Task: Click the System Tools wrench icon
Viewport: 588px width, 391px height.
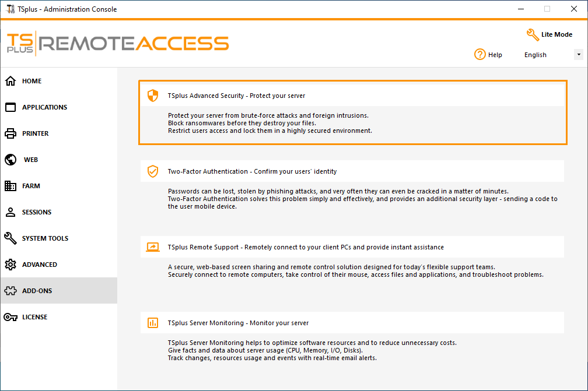Action: 10,238
